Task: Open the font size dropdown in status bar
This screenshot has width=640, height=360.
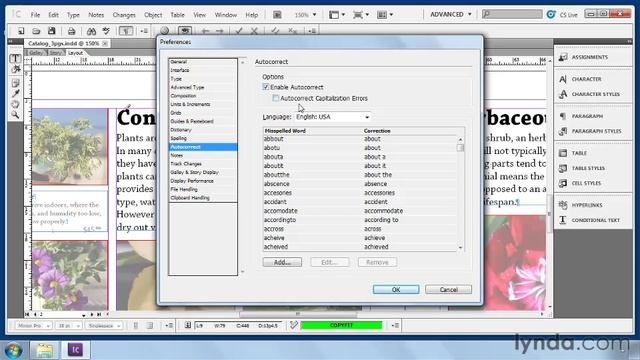Action: tap(69, 326)
